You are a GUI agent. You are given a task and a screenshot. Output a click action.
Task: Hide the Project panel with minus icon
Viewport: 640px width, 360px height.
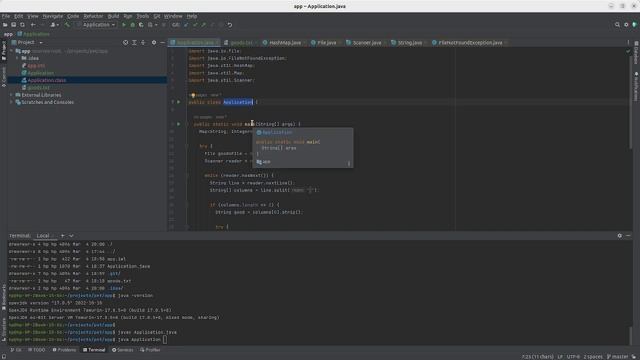point(162,42)
